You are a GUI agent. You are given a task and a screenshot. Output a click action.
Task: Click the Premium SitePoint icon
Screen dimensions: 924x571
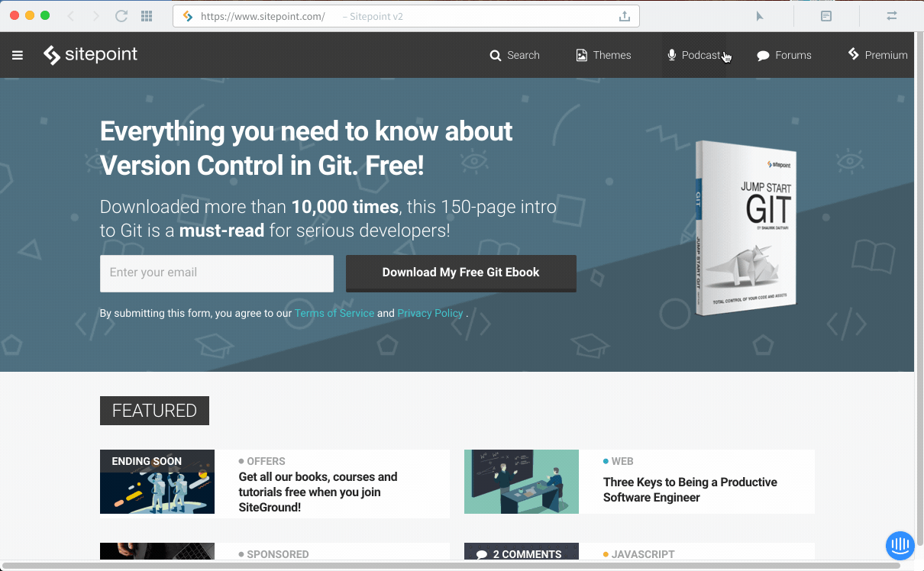pos(854,54)
